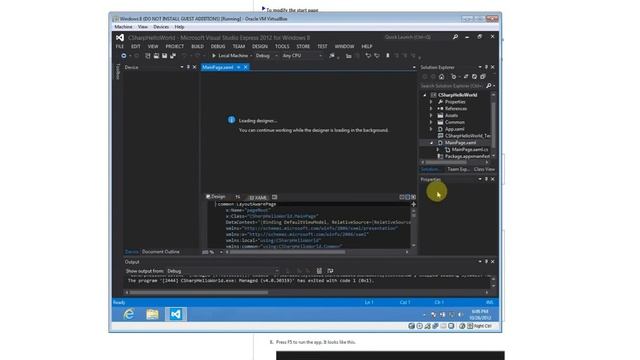
Task: Select Properties node in Solution Explorer
Action: 455,102
